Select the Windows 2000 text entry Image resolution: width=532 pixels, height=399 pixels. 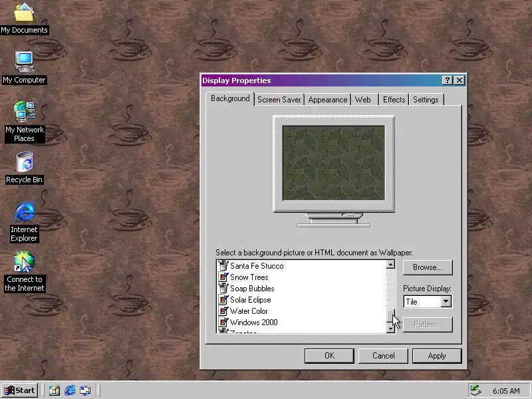(254, 322)
